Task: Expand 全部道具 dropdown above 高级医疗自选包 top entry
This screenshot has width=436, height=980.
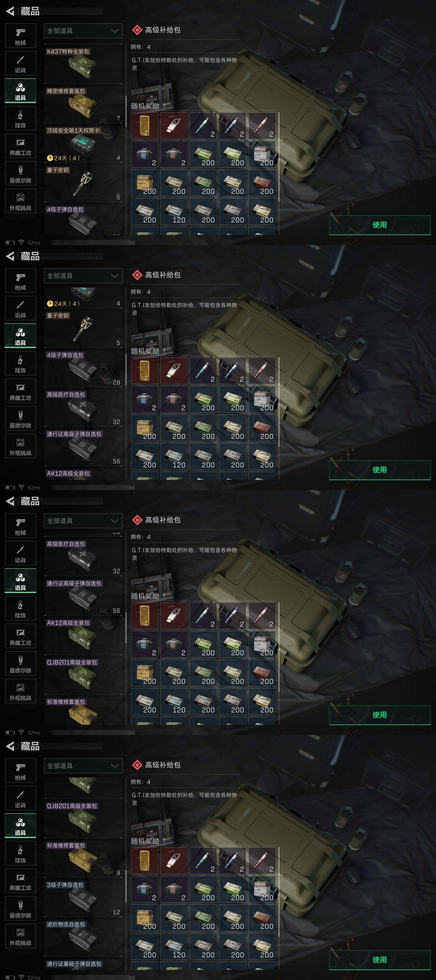Action: click(x=83, y=521)
